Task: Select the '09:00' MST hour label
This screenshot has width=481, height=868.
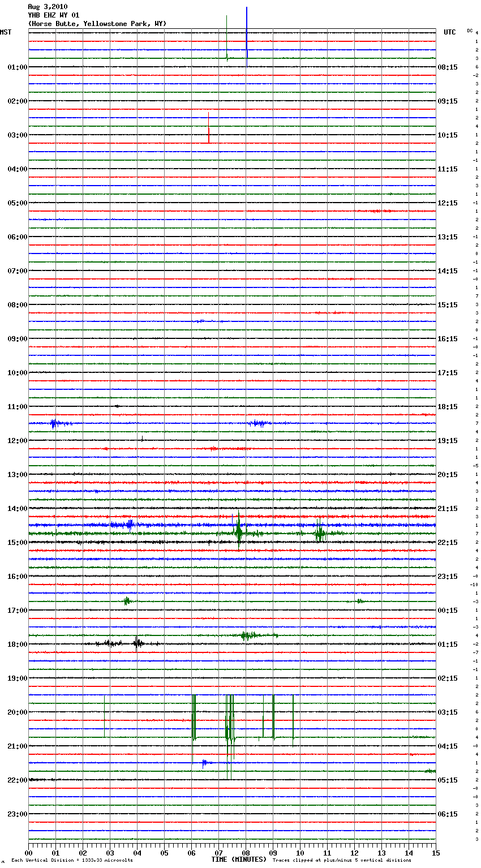Action: [x=17, y=339]
